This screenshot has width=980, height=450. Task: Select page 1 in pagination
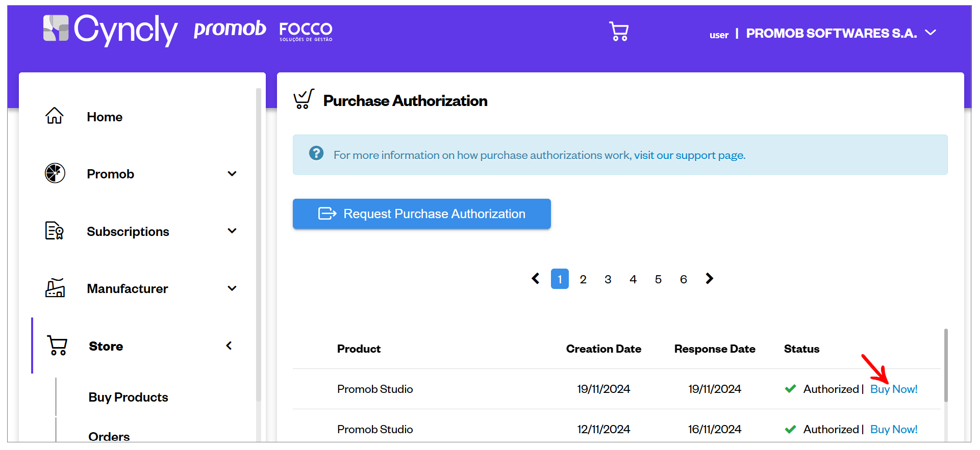560,279
